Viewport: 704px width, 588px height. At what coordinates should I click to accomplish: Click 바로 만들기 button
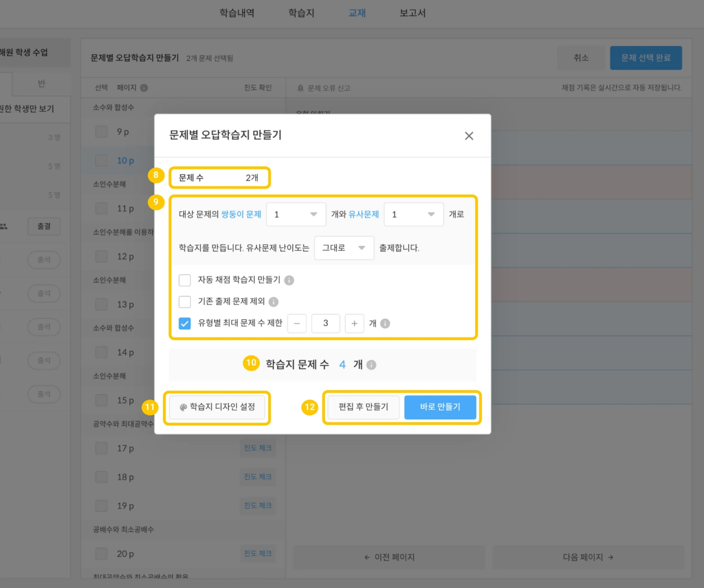[440, 407]
